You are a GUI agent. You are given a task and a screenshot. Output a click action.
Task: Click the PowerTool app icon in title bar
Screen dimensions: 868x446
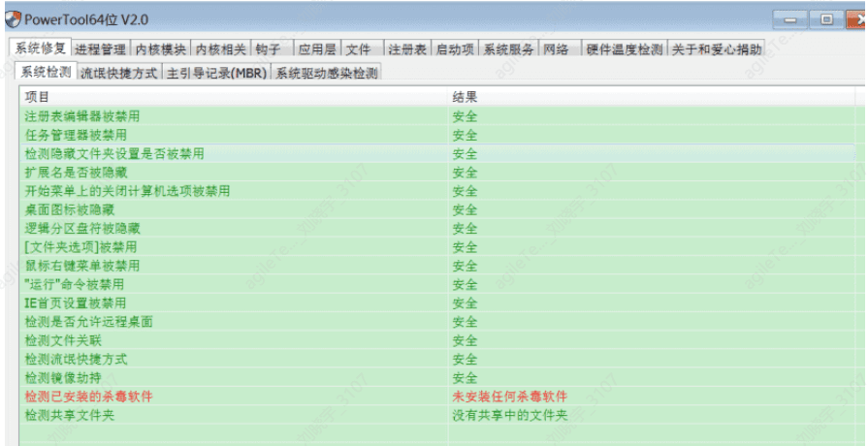pyautogui.click(x=14, y=19)
